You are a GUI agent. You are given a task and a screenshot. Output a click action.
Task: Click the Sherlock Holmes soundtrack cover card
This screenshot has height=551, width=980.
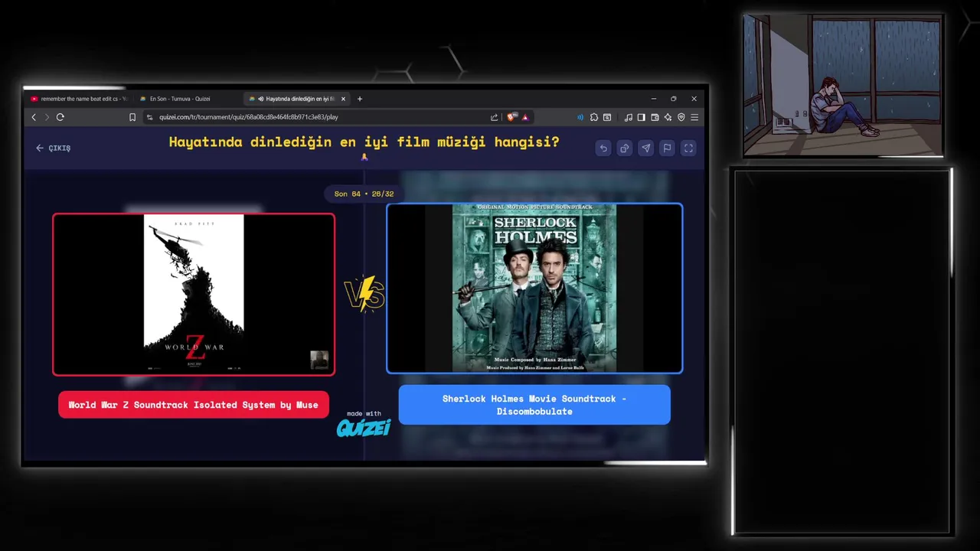coord(534,289)
